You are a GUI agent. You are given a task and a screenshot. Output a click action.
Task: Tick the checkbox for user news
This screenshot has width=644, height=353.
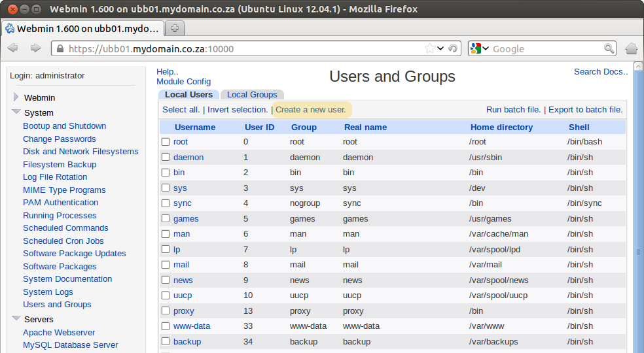(166, 280)
